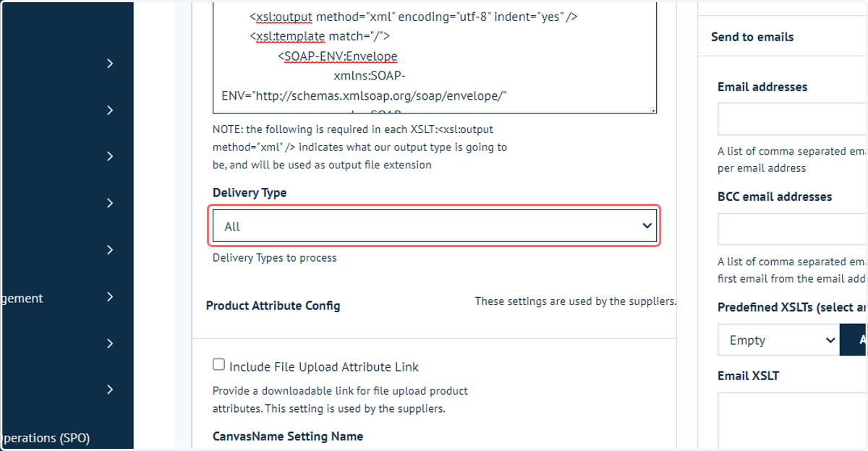Focus the BCC email addresses field

pos(793,229)
